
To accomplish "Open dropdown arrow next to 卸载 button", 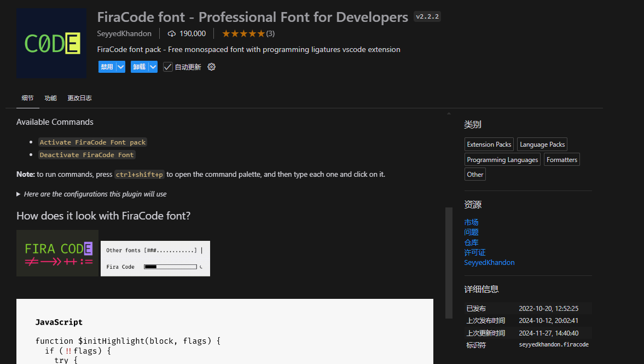I will tap(153, 67).
